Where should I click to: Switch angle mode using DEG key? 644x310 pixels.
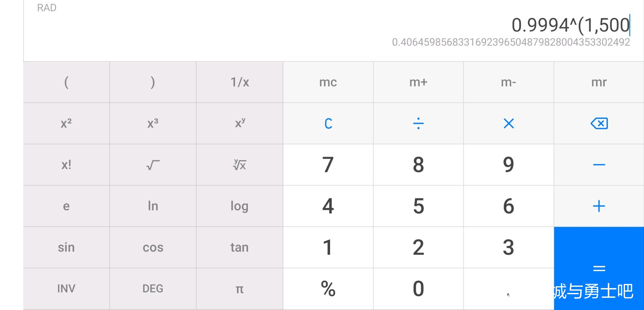[153, 289]
